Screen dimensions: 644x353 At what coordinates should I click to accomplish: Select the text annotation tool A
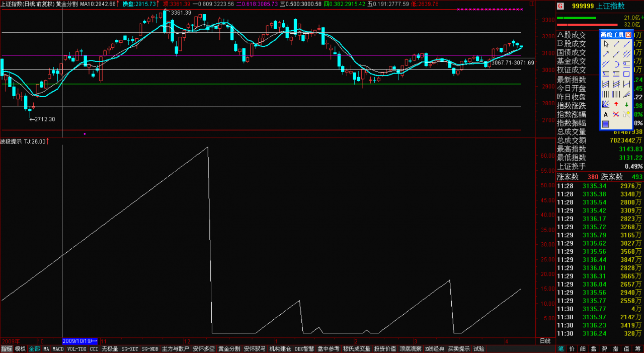point(606,114)
